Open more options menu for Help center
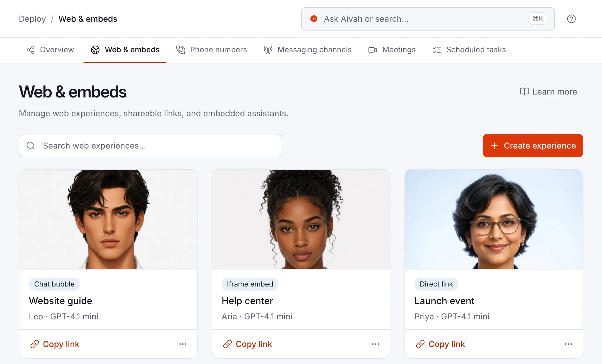 coord(376,344)
